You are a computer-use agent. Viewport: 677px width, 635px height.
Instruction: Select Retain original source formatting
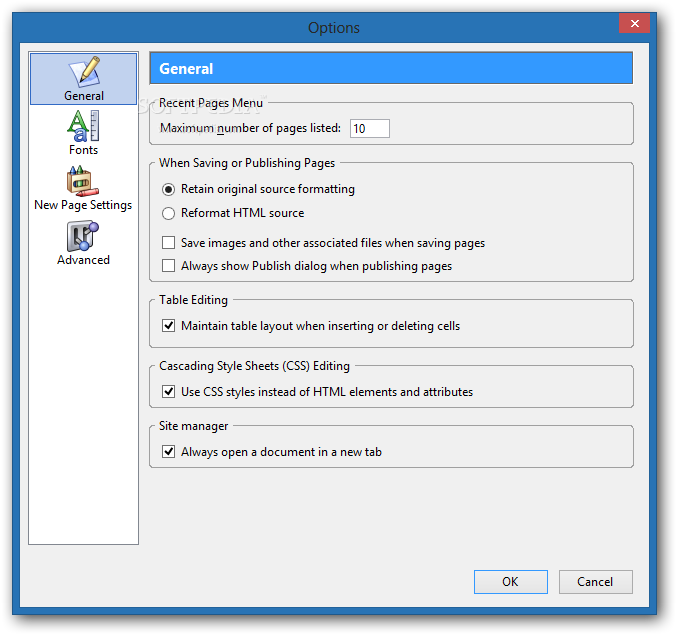coord(168,189)
